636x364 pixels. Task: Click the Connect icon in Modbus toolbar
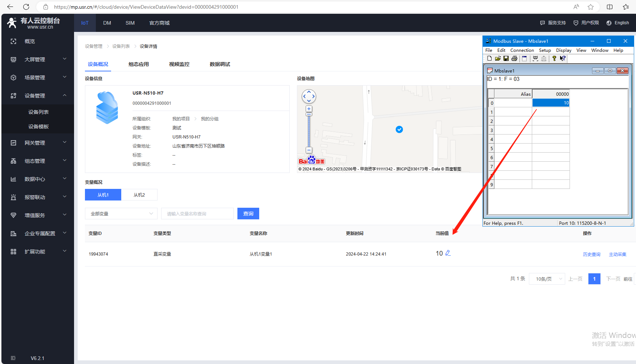point(535,59)
